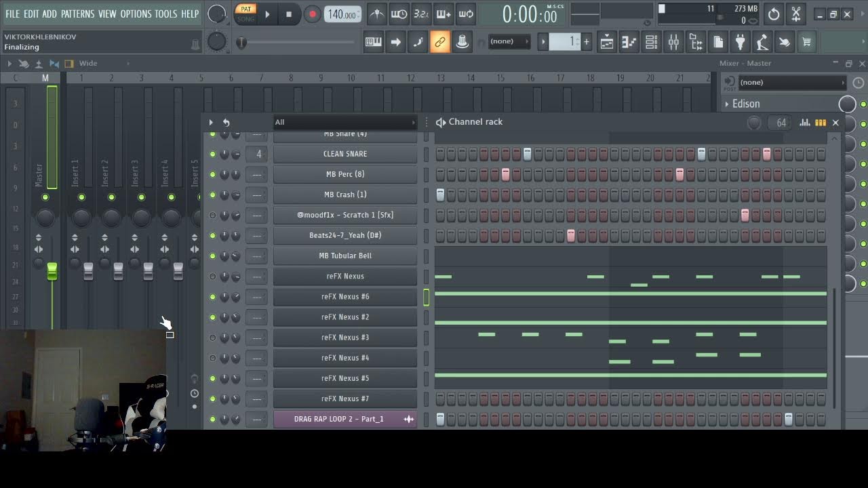Screen dimensions: 868x488
Task: Mute the Insert 1 mixer track
Action: pos(81,197)
